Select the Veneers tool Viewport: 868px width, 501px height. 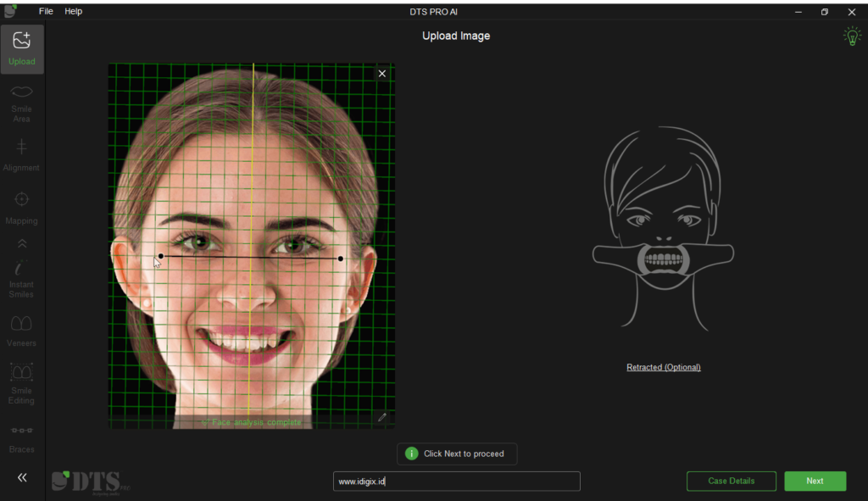tap(21, 331)
